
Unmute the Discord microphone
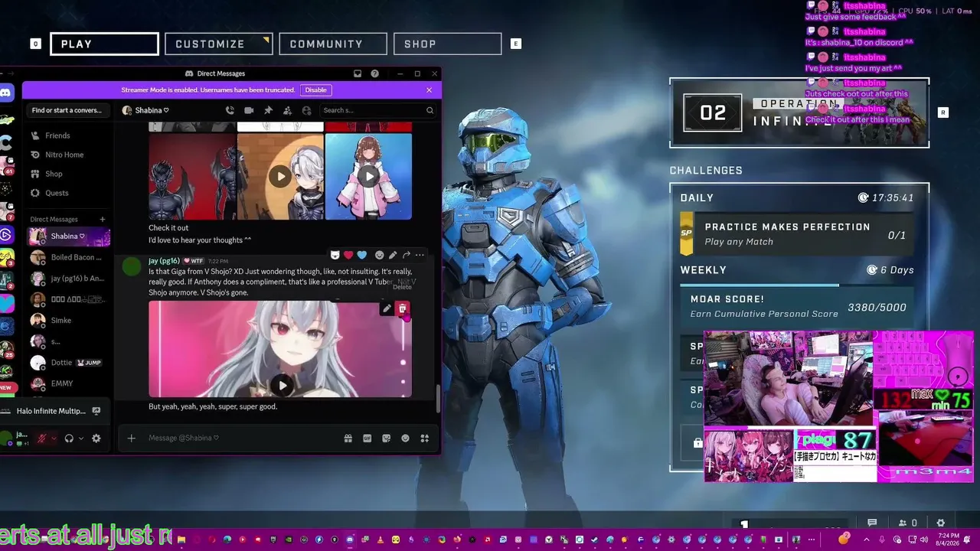coord(42,439)
